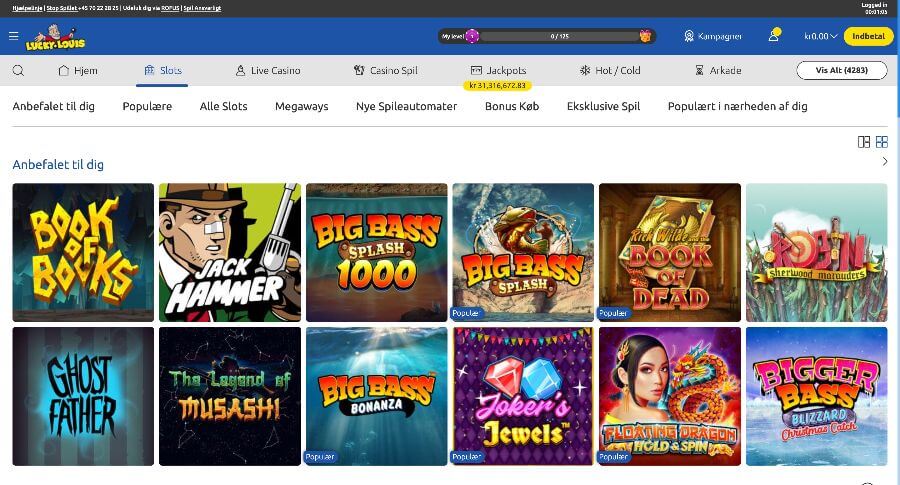Click the gift icon on level bar
The image size is (900, 485).
tap(645, 36)
